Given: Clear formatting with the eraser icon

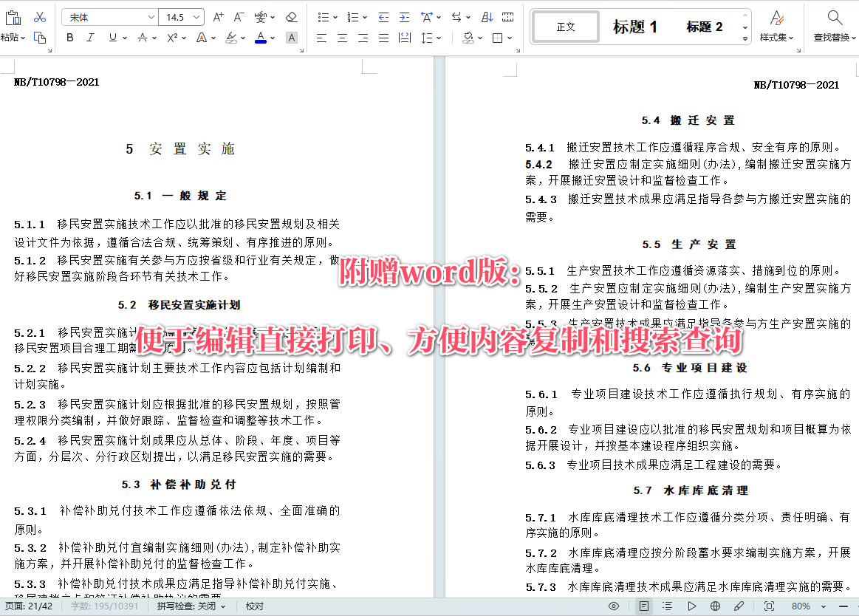Looking at the screenshot, I should pyautogui.click(x=292, y=16).
